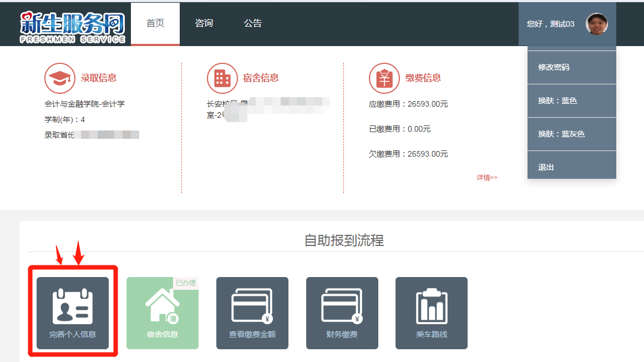Click the 已办理 status badge
This screenshot has width=644, height=362.
(x=186, y=283)
